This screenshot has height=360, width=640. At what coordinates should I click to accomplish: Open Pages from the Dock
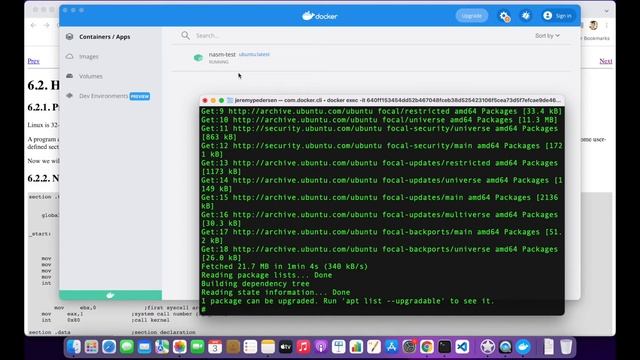[x=374, y=347]
